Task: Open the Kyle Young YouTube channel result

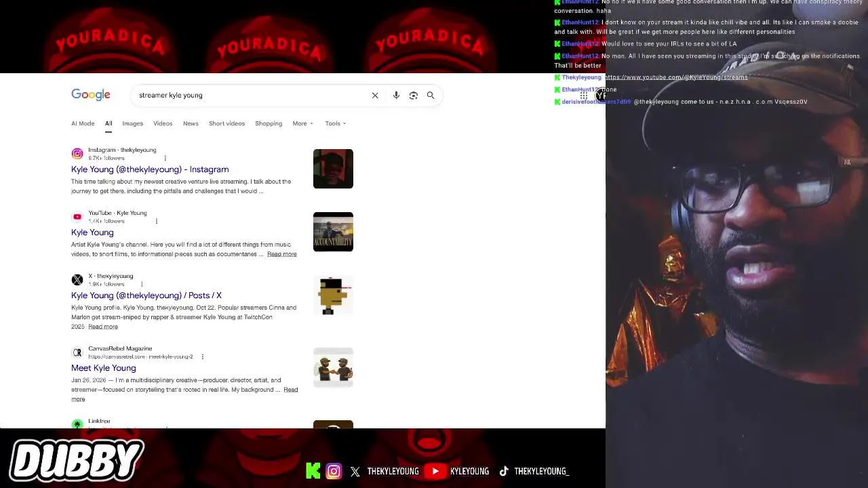Action: [92, 232]
